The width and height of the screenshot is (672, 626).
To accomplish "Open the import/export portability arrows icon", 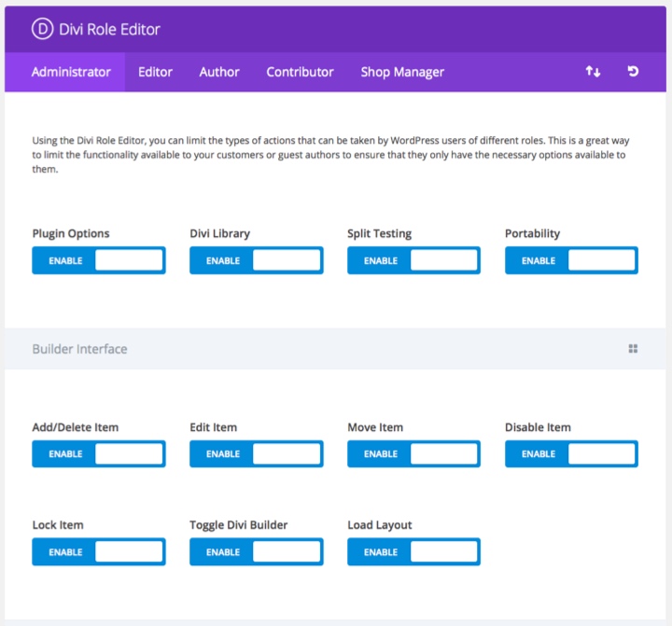I will tap(593, 72).
